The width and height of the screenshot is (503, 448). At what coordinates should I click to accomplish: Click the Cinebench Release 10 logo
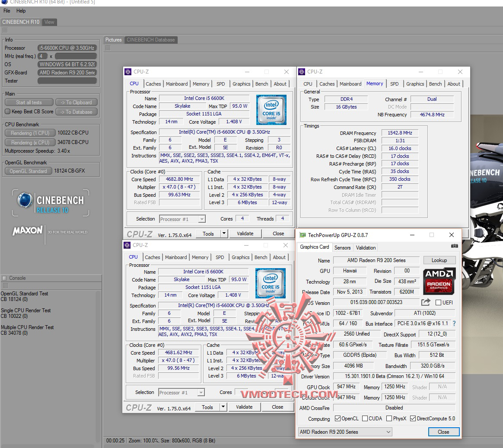pos(51,203)
